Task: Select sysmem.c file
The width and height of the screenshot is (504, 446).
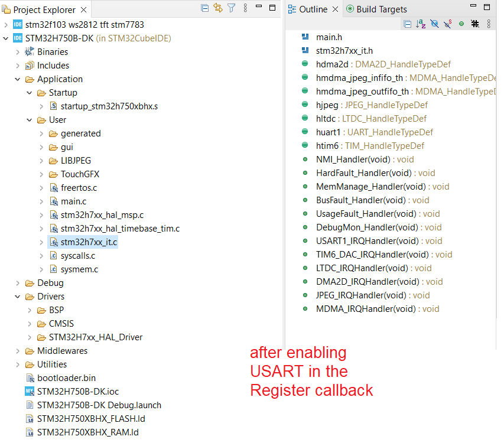Action: (79, 269)
